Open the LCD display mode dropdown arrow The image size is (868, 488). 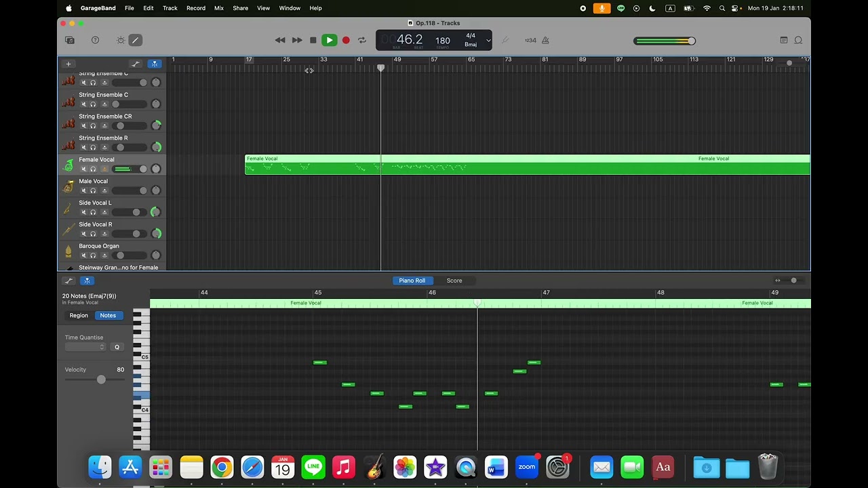tap(488, 40)
